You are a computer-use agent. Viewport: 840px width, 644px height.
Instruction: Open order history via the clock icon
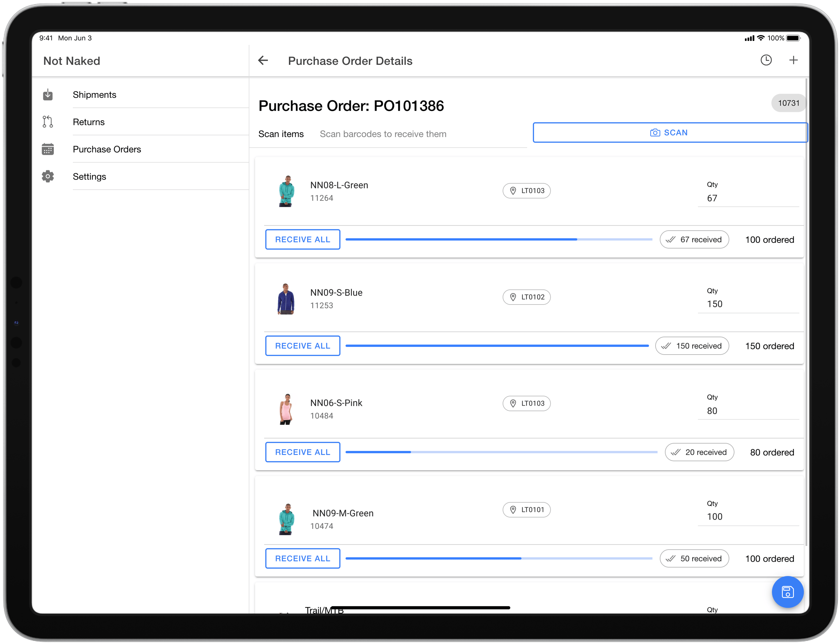tap(766, 60)
